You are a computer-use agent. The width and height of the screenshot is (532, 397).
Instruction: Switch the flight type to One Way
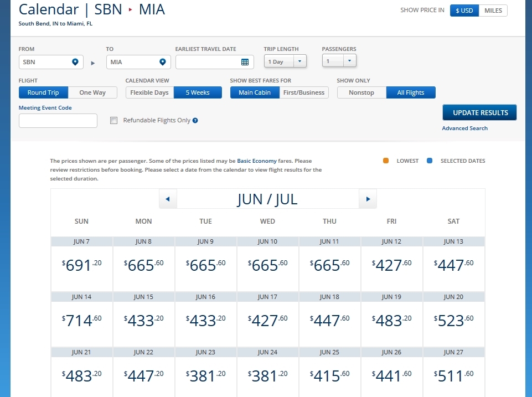(x=92, y=92)
